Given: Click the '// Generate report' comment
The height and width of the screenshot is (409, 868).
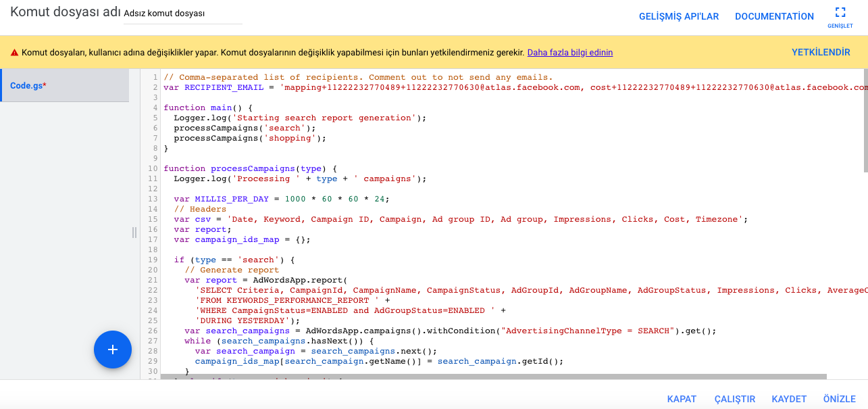Looking at the screenshot, I should coord(232,270).
